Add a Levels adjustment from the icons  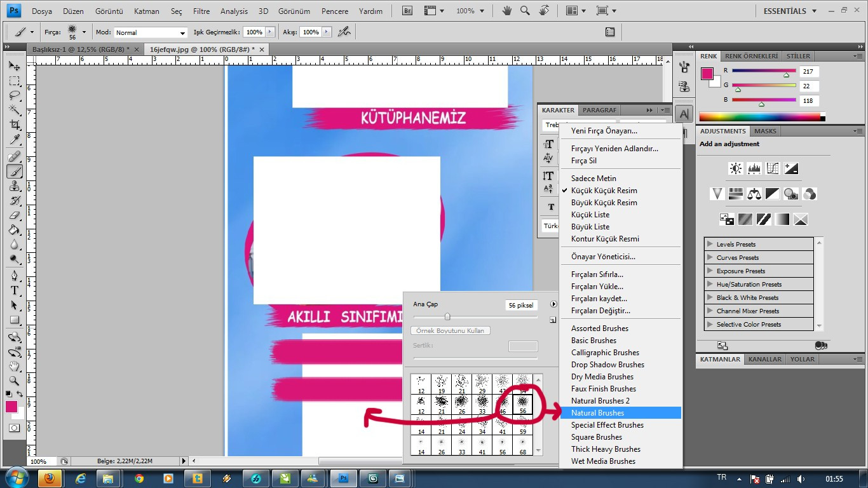[754, 168]
